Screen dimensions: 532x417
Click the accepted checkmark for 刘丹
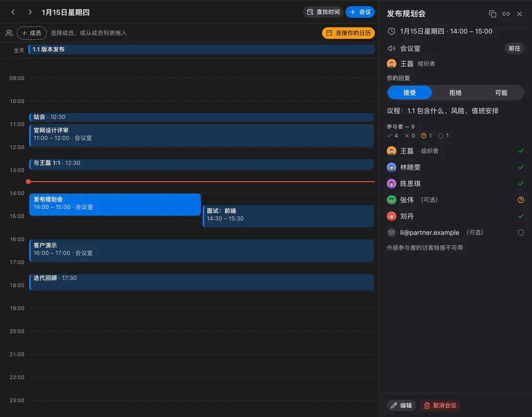tap(521, 216)
